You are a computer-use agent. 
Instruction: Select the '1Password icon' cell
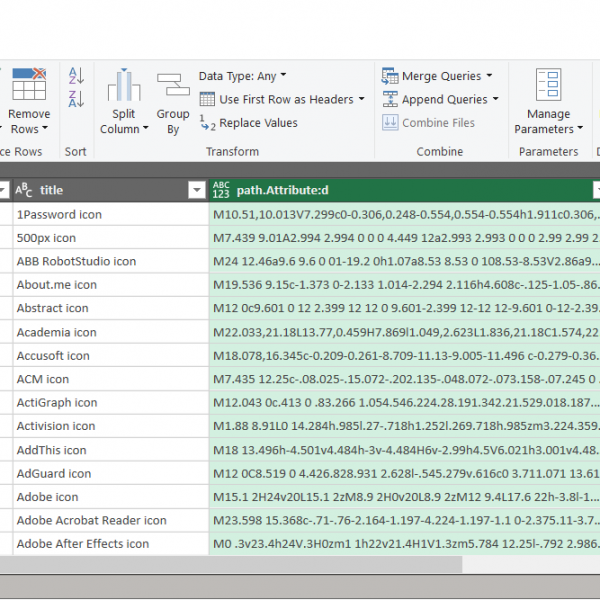coord(111,214)
